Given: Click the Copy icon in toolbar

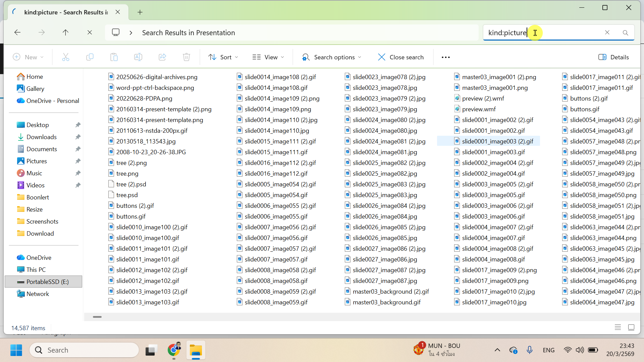Looking at the screenshot, I should pyautogui.click(x=90, y=57).
